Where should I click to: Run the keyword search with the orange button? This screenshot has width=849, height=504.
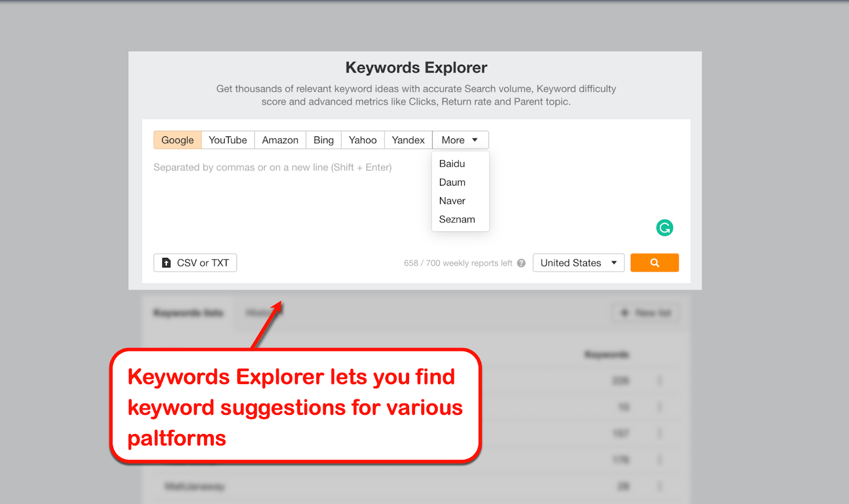point(654,263)
